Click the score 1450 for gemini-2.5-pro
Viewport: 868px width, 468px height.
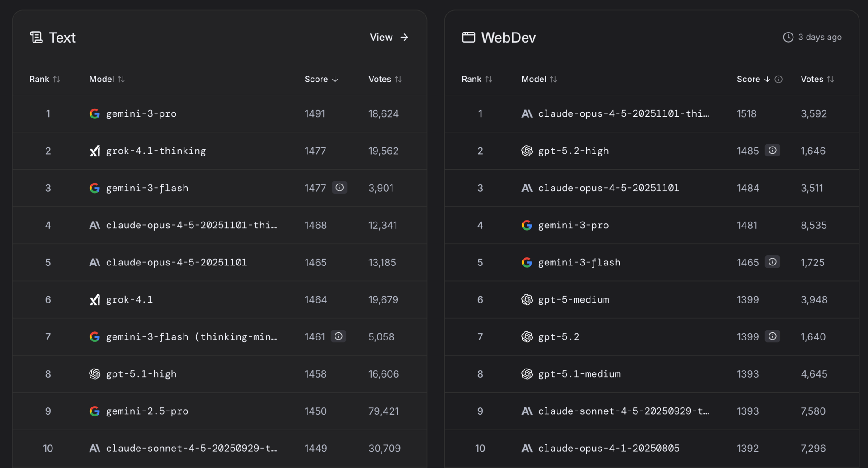point(316,411)
